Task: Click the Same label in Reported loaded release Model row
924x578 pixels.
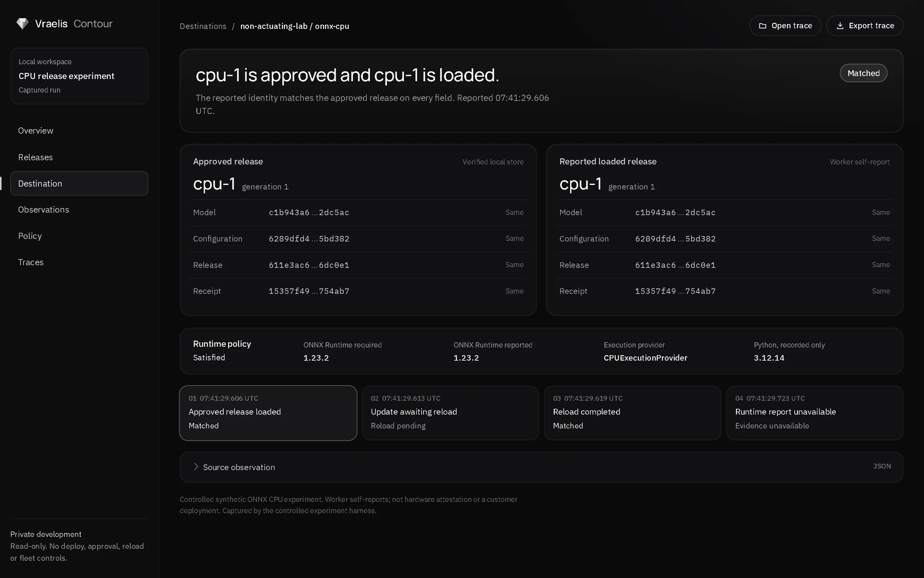Action: coord(881,212)
